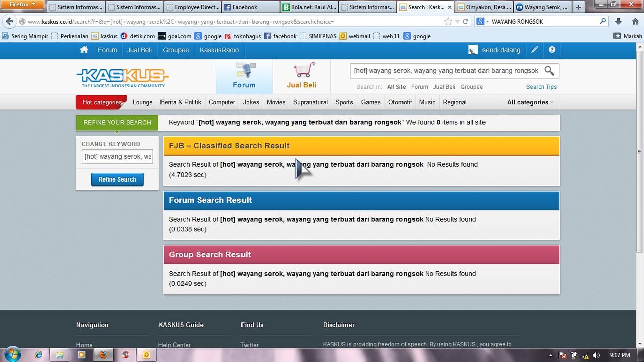This screenshot has height=362, width=644.
Task: Open the orange Firefox menu button
Action: point(23,5)
